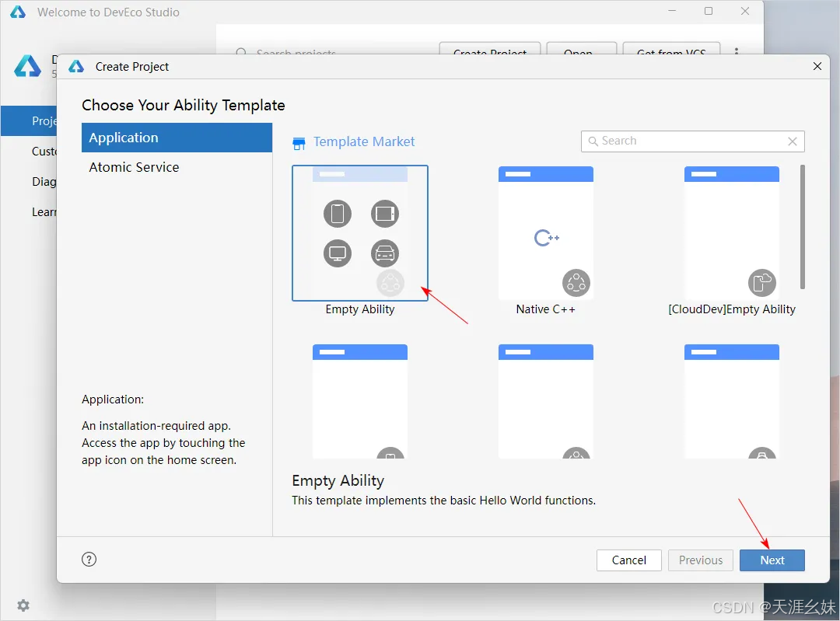Switch to Atomic Service tab

click(x=177, y=167)
